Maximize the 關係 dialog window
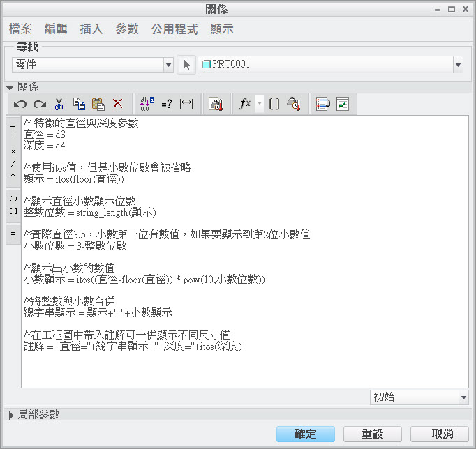The image size is (476, 449). pyautogui.click(x=452, y=9)
